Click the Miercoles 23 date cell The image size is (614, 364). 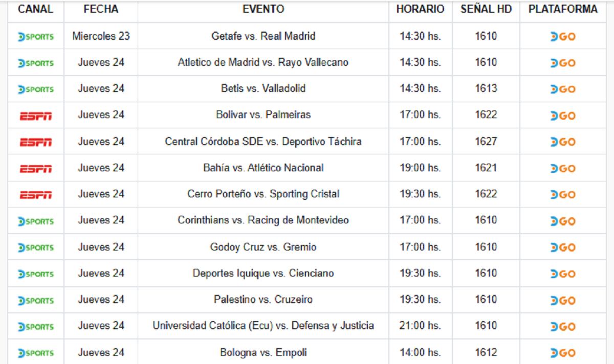click(101, 36)
